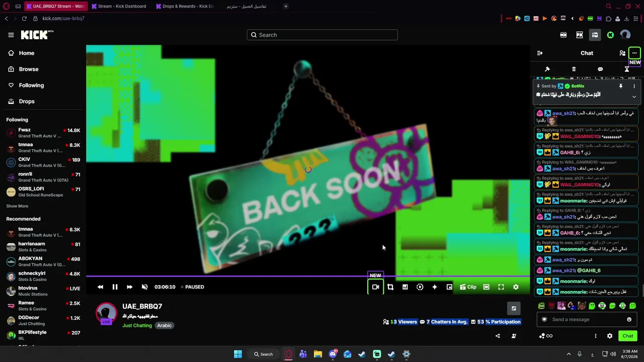Rewind the stream with the back button
644x362 pixels.
click(x=100, y=287)
